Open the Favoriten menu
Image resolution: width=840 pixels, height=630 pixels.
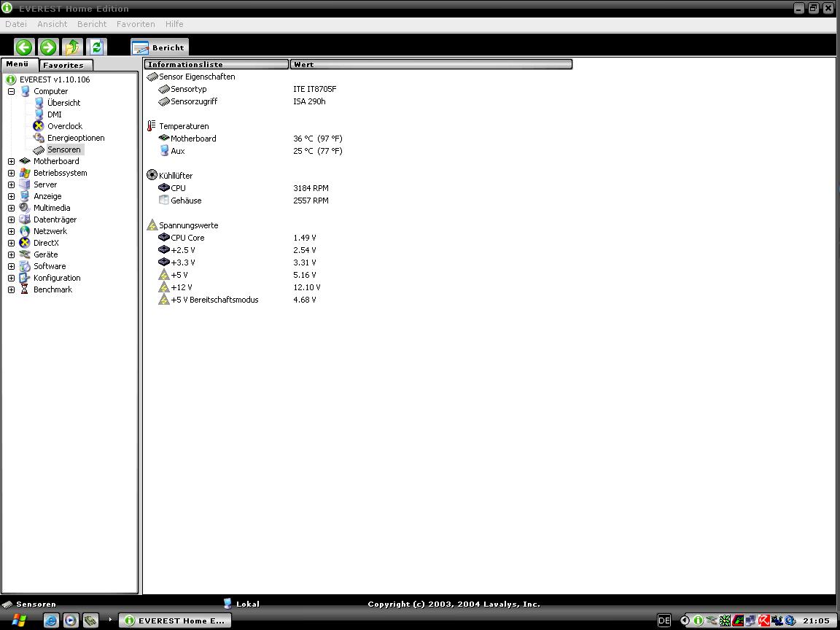136,24
